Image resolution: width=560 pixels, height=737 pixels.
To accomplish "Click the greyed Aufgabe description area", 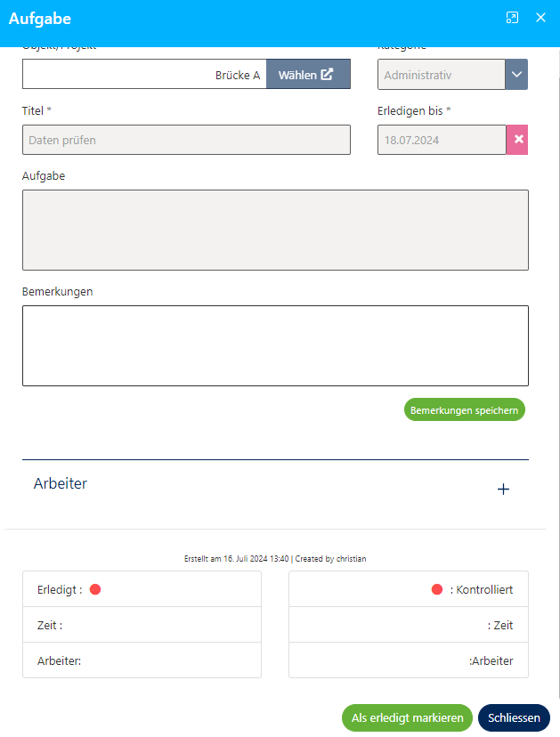I will (x=275, y=230).
